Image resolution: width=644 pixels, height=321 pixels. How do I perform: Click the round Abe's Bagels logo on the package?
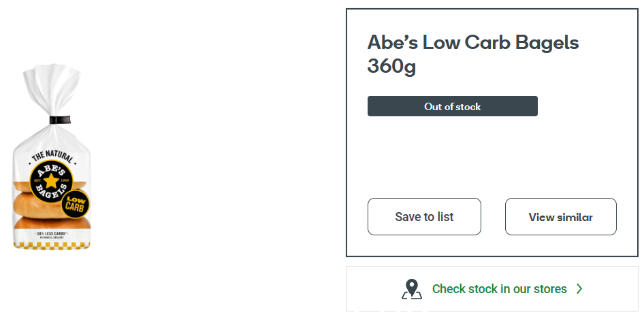[51, 181]
